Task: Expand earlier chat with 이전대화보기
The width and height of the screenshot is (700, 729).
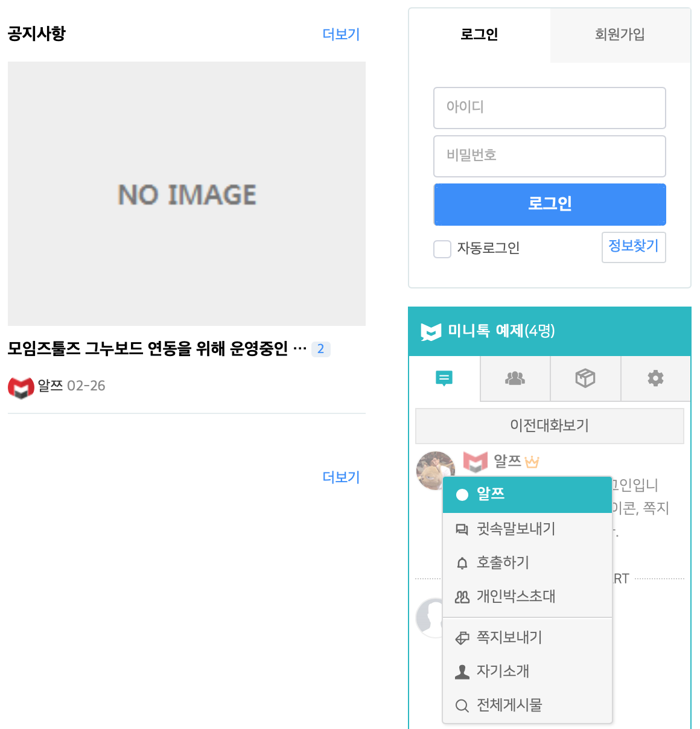Action: (549, 425)
